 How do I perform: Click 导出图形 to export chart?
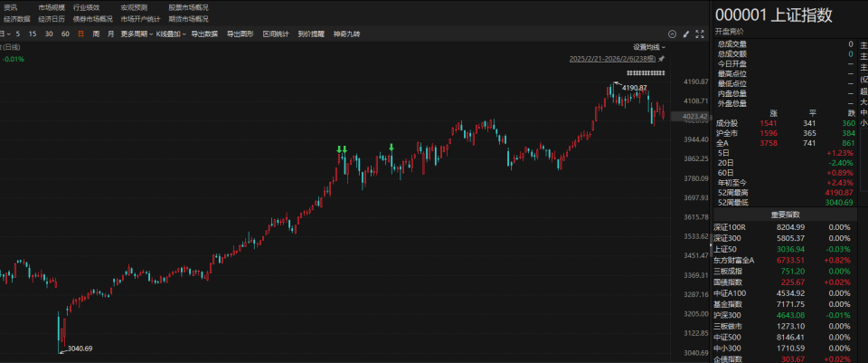[240, 33]
